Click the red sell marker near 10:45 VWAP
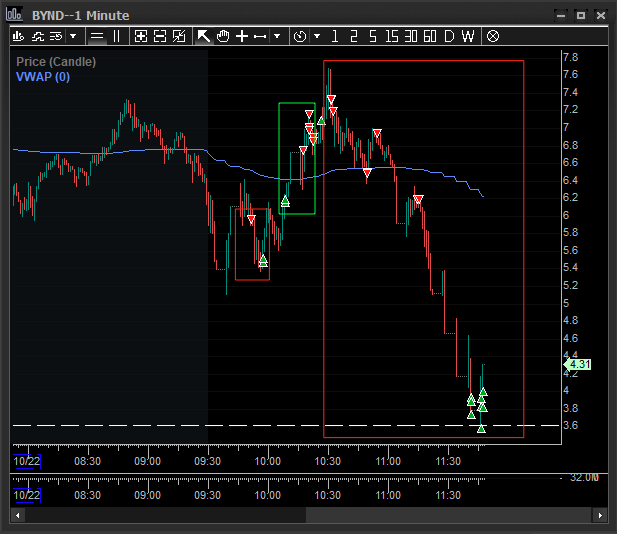 367,173
